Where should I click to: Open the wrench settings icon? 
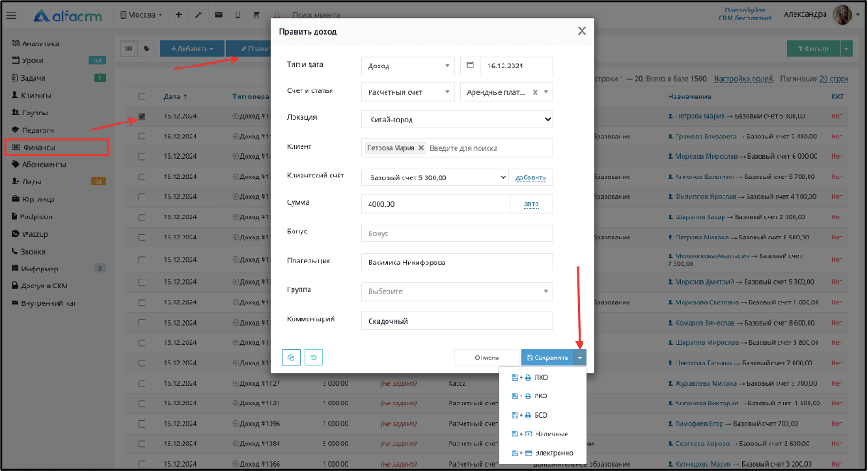199,15
